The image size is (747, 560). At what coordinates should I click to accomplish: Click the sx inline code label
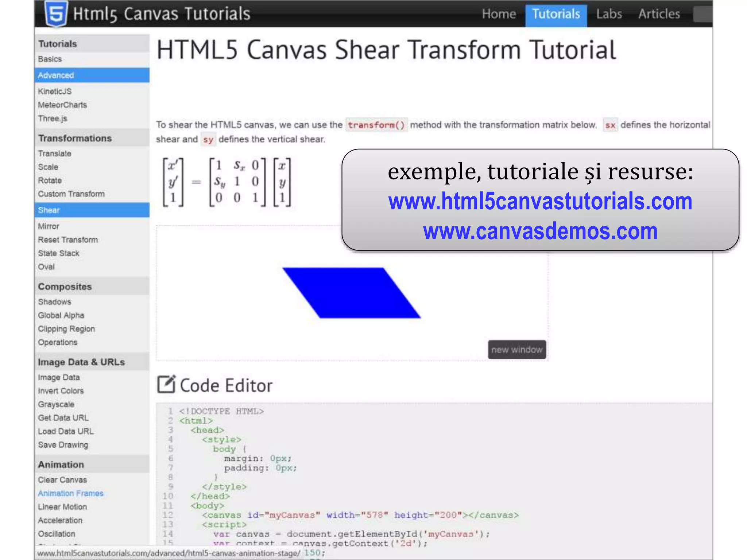[610, 125]
